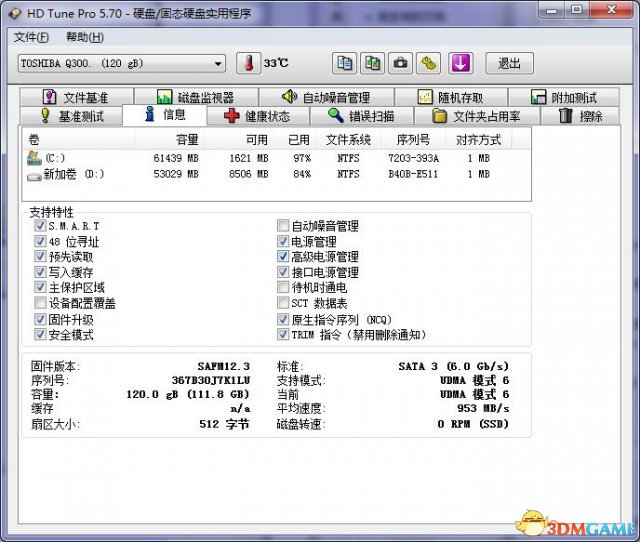Click the 退出 button
640x542 pixels.
click(x=509, y=63)
